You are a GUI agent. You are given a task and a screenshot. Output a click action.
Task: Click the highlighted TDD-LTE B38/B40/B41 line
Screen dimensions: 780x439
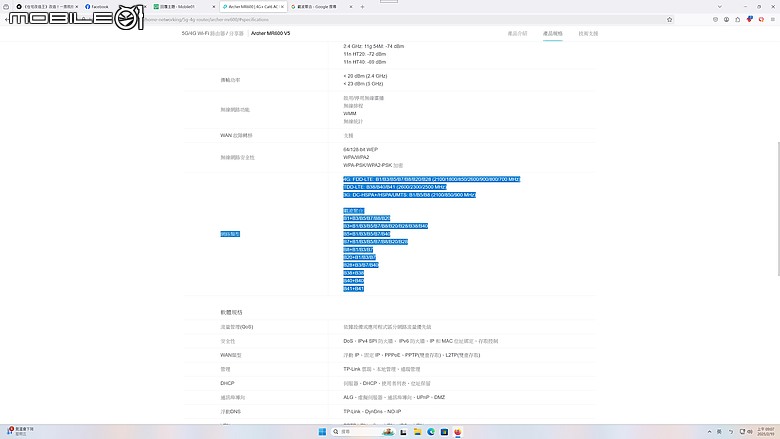394,187
